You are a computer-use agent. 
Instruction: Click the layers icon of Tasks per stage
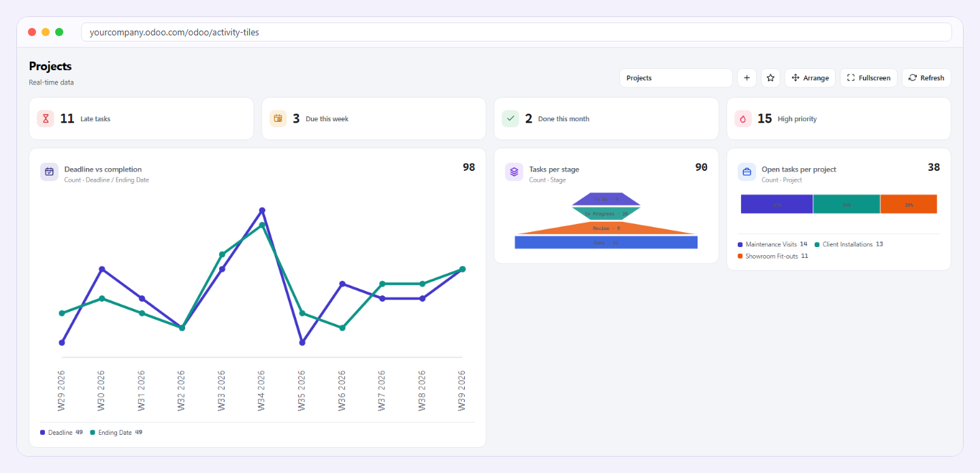point(514,172)
